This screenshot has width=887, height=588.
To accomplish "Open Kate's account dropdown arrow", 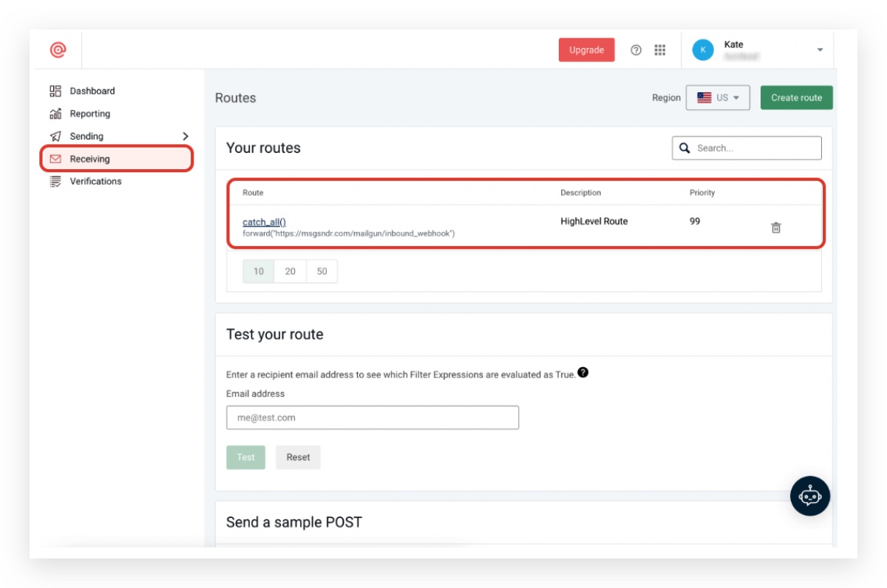I will point(819,49).
